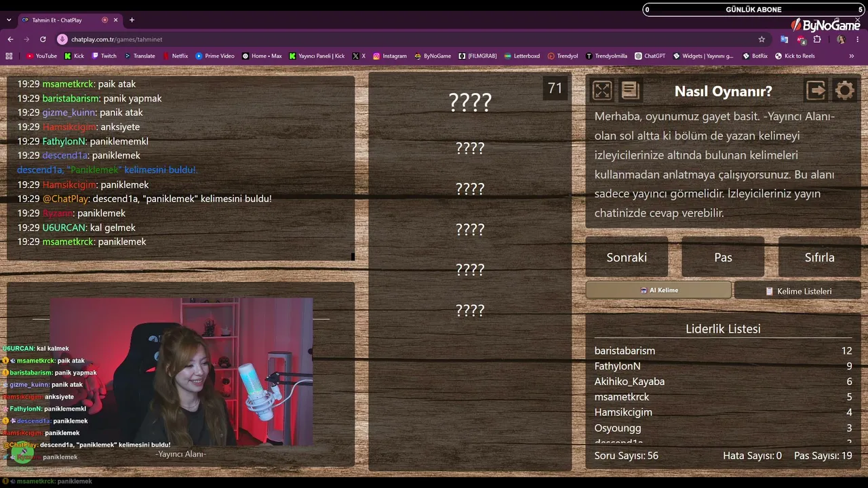Open the Netflix bookmark
868x488 pixels.
point(175,56)
